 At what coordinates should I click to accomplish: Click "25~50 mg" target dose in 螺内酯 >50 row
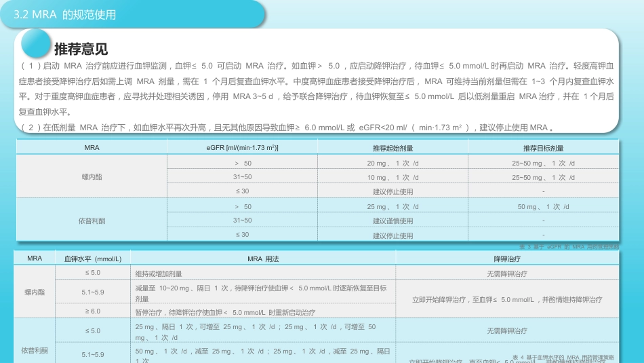[x=543, y=164]
